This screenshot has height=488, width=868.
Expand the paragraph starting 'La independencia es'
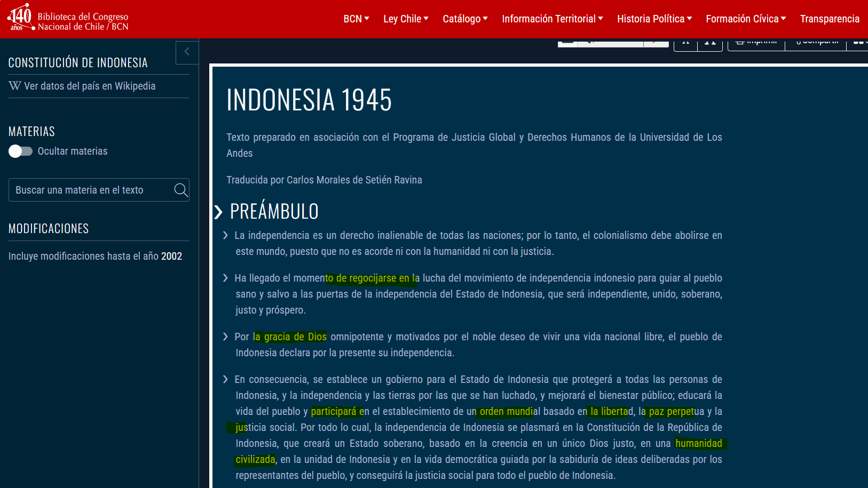(225, 235)
